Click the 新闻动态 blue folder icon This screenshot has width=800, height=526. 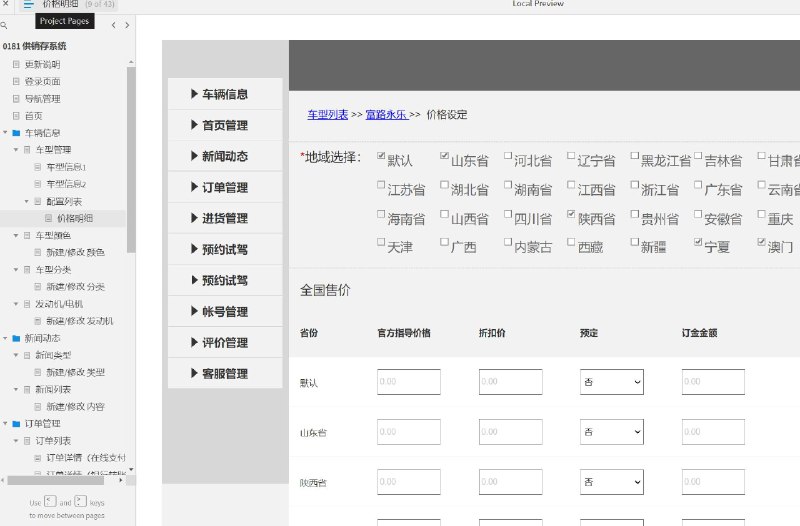[16, 338]
